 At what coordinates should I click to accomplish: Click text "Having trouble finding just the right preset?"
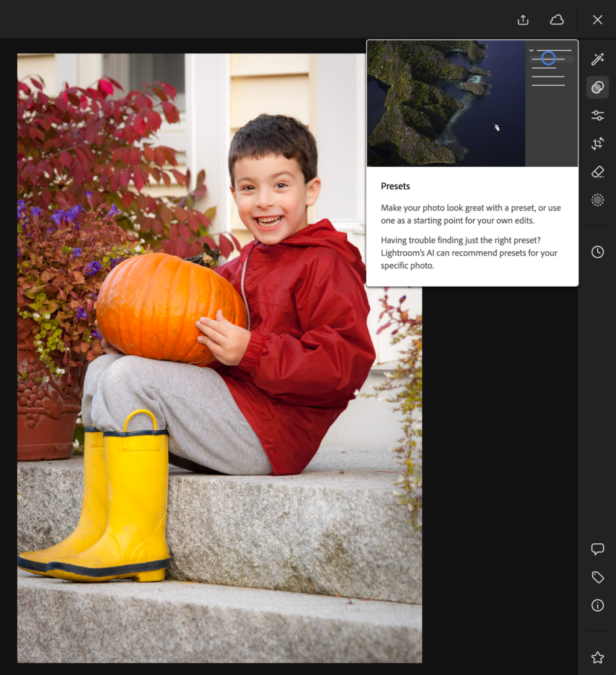point(461,240)
